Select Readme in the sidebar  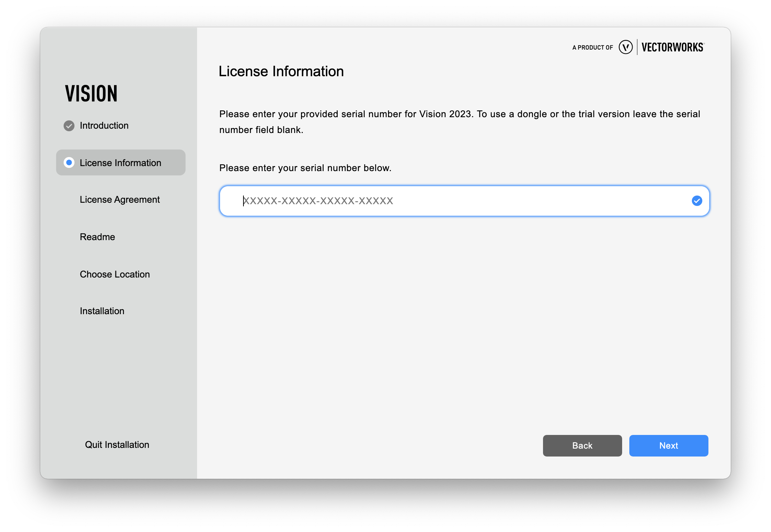[x=97, y=237]
